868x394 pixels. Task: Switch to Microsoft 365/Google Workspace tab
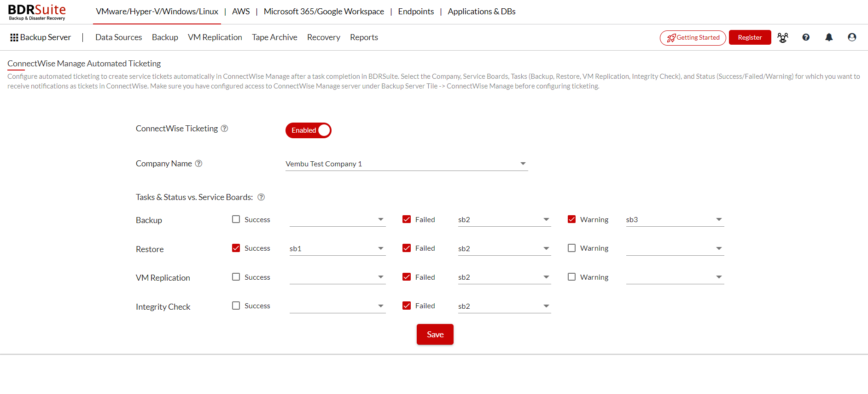click(x=324, y=12)
